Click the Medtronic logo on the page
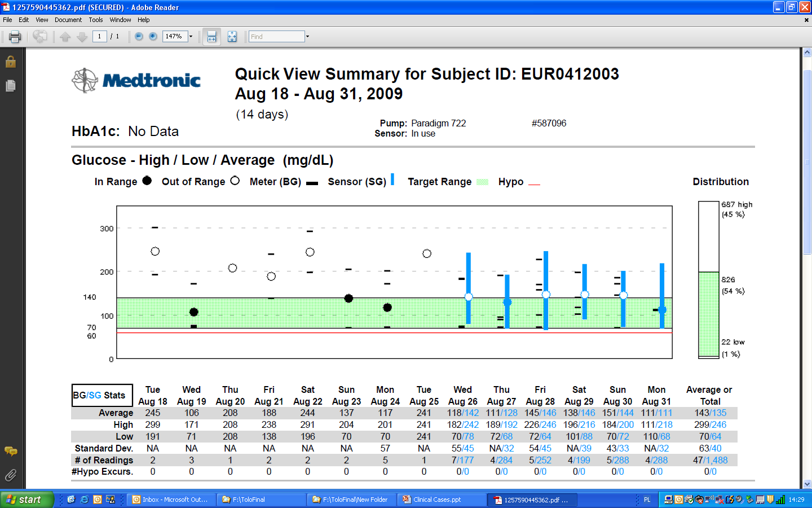 pyautogui.click(x=136, y=80)
